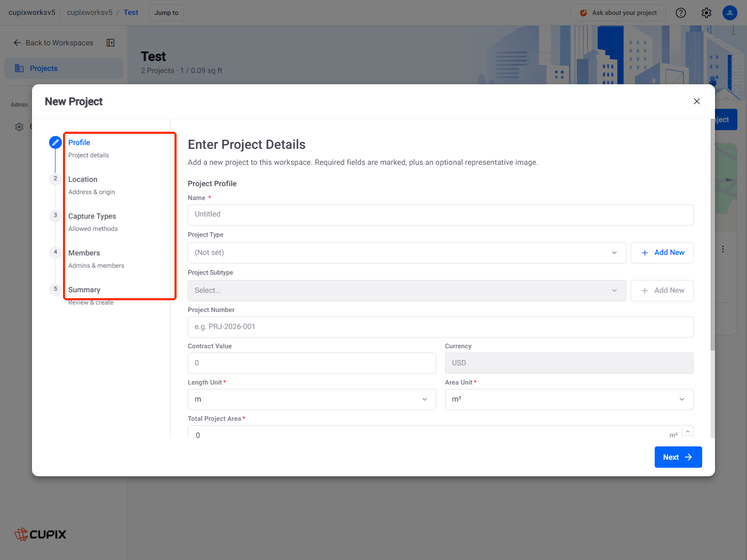Click the step 4 circle for Members
This screenshot has width=747, height=560.
[x=55, y=252]
